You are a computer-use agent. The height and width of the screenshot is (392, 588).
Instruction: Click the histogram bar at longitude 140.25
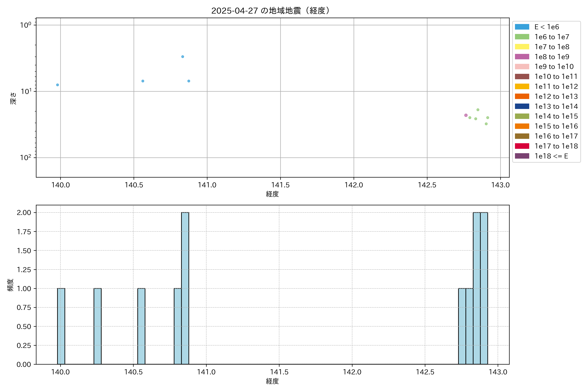click(98, 326)
